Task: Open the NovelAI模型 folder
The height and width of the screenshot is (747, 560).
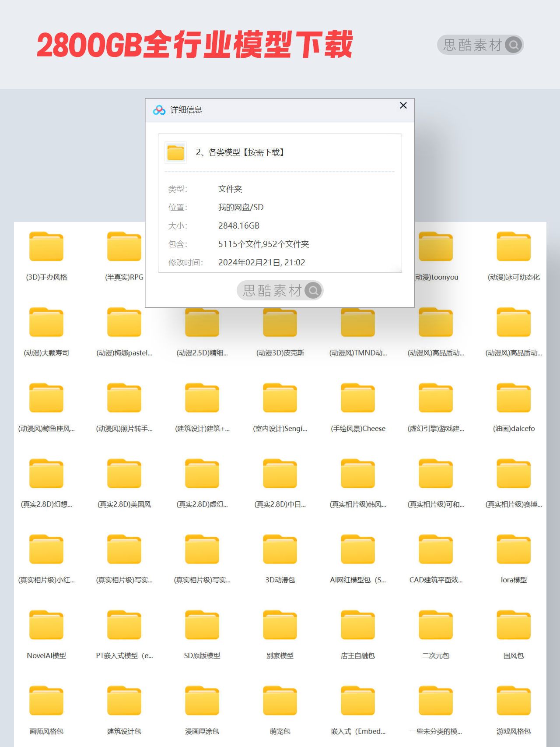Action: (x=46, y=625)
